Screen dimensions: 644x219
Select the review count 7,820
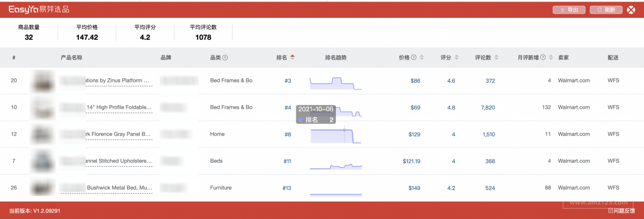tap(487, 107)
